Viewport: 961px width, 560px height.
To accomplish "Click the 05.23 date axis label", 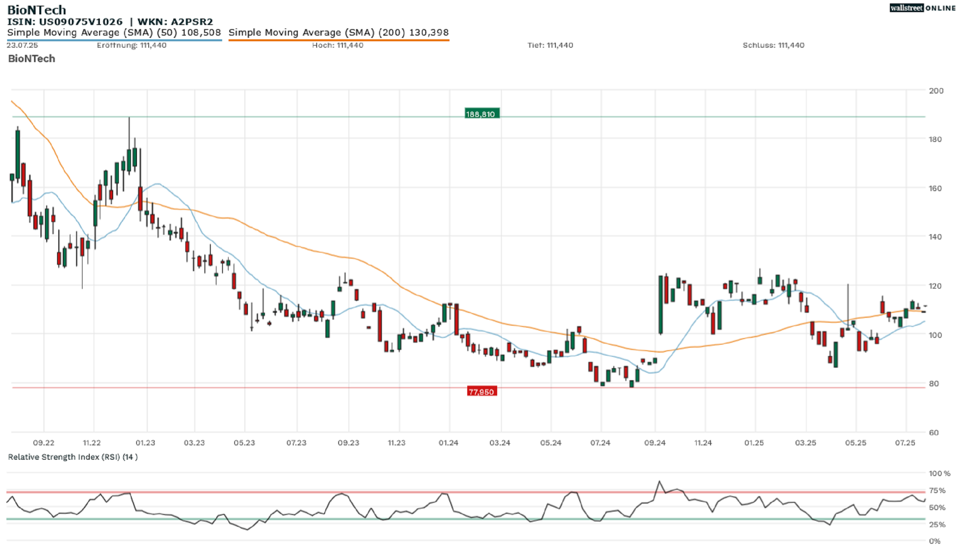I will pyautogui.click(x=244, y=443).
